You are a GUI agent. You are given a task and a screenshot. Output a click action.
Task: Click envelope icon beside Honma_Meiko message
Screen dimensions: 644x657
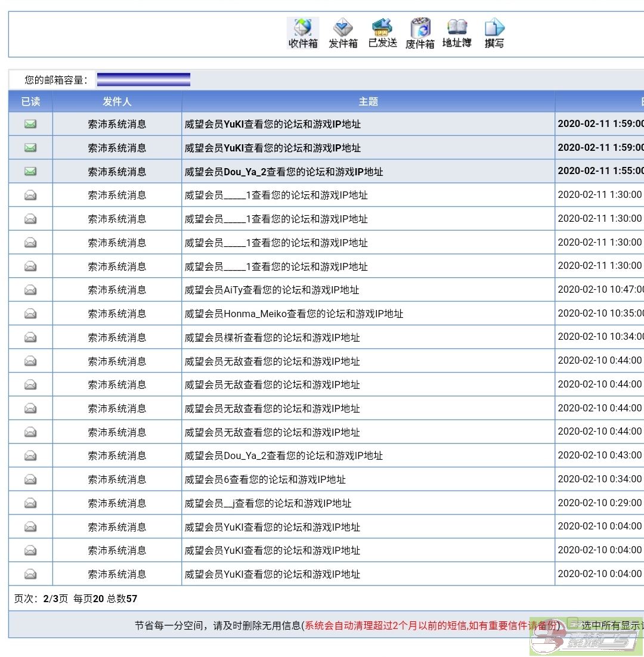click(30, 314)
